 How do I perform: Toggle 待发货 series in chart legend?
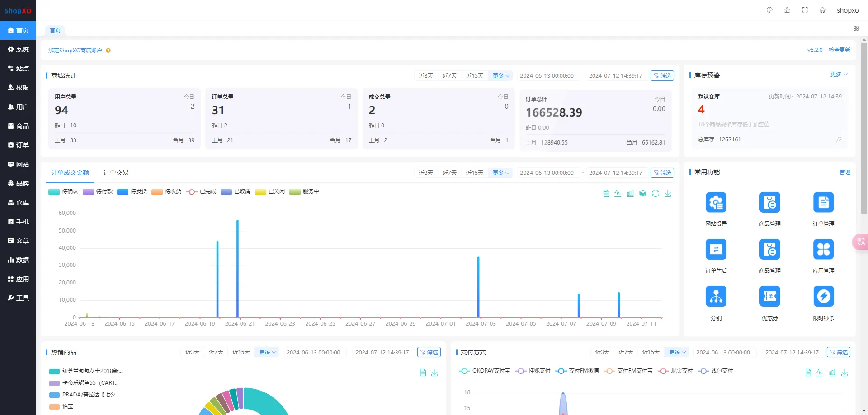[x=132, y=191]
